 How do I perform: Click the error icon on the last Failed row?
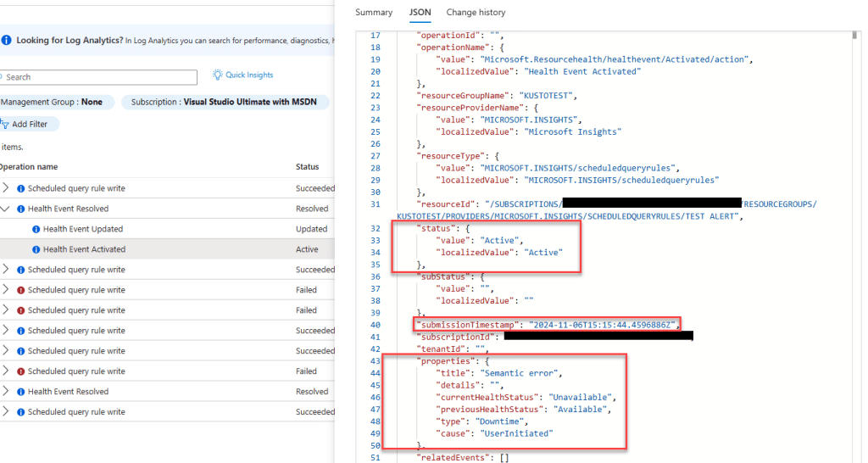click(21, 371)
